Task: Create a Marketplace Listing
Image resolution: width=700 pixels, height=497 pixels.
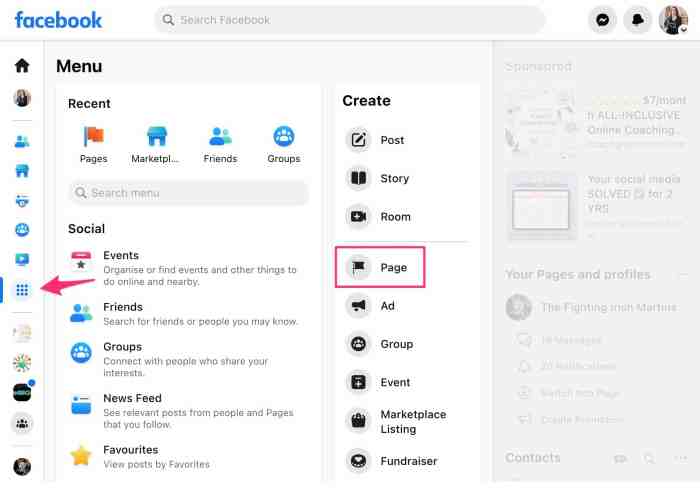Action: coord(406,421)
